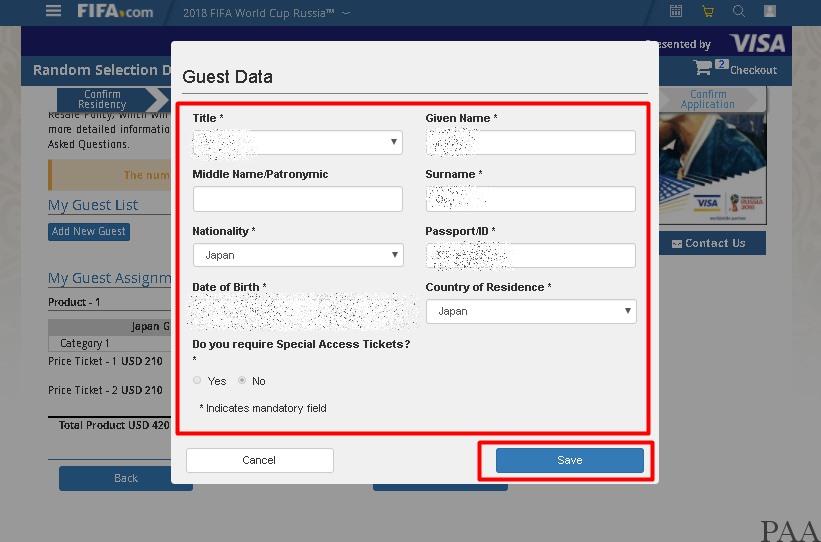This screenshot has height=542, width=821.
Task: Click the Contact Us button
Action: point(713,243)
